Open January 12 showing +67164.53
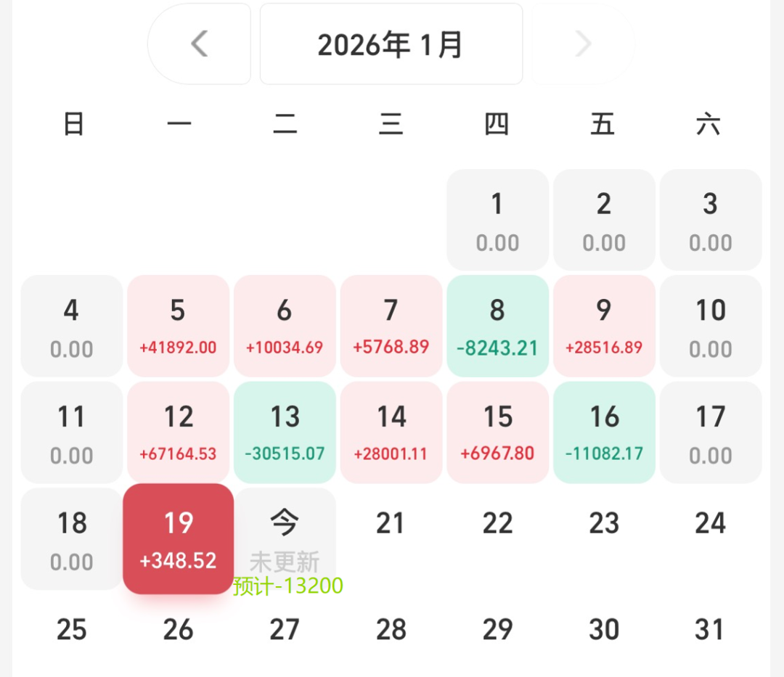The height and width of the screenshot is (677, 784). pyautogui.click(x=178, y=432)
